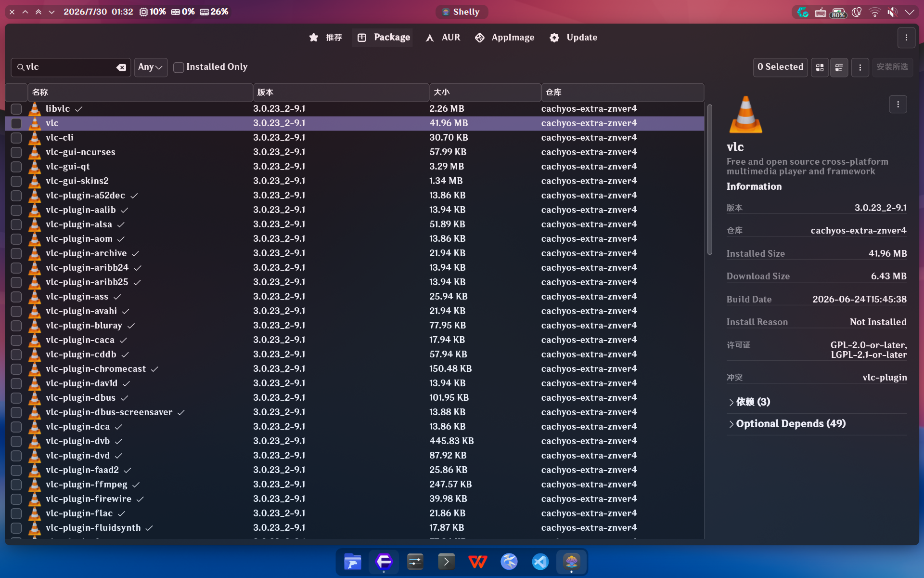Click the 0 Selected button
The height and width of the screenshot is (578, 924).
click(780, 67)
